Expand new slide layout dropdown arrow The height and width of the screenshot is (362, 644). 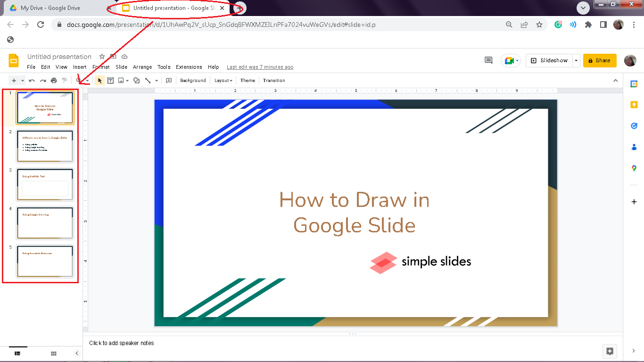coord(23,81)
